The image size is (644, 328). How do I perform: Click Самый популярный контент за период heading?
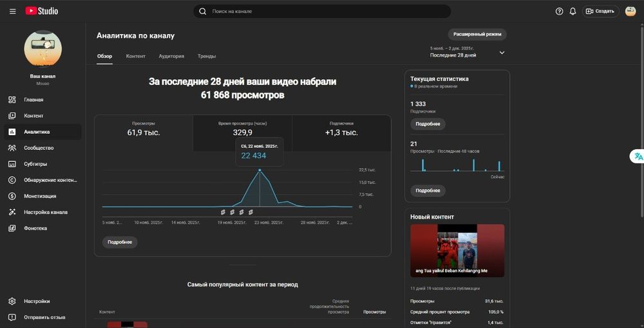[242, 284]
